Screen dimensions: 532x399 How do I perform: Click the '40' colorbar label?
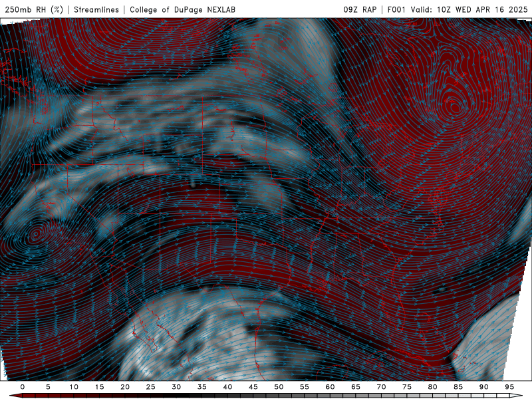pos(227,387)
